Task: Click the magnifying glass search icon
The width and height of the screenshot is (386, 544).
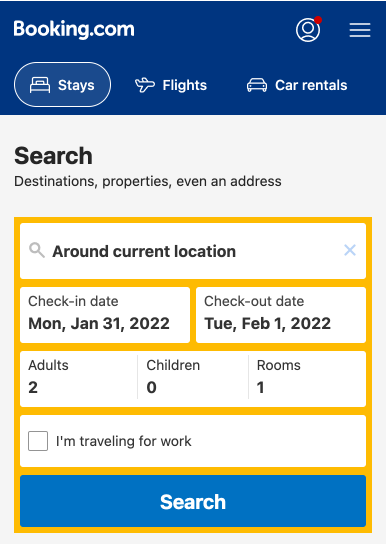Action: (37, 250)
